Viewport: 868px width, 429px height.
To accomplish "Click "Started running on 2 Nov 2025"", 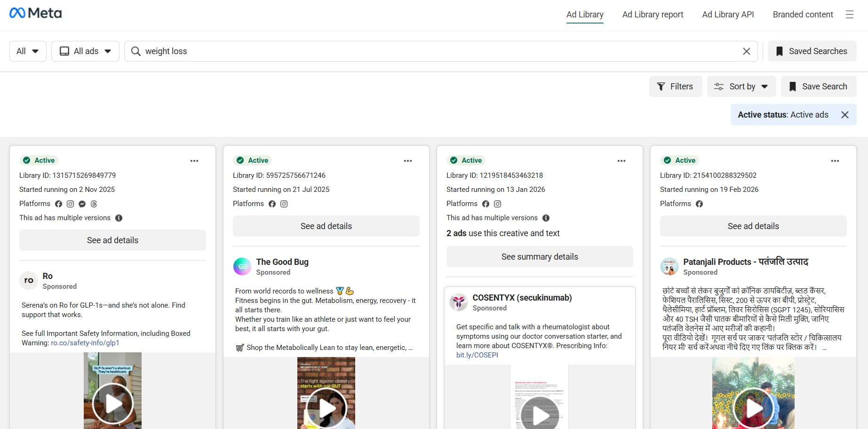I will pos(67,190).
